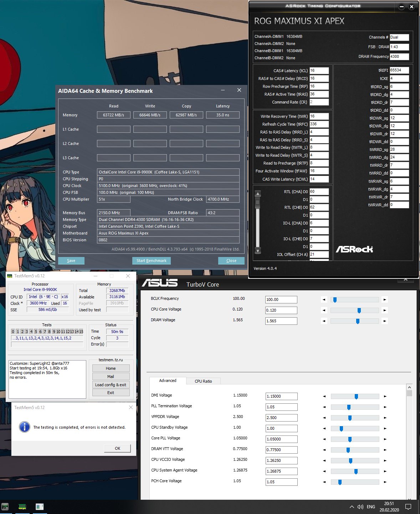Decrease DRAM Voltage with left arrow

[x=324, y=321]
